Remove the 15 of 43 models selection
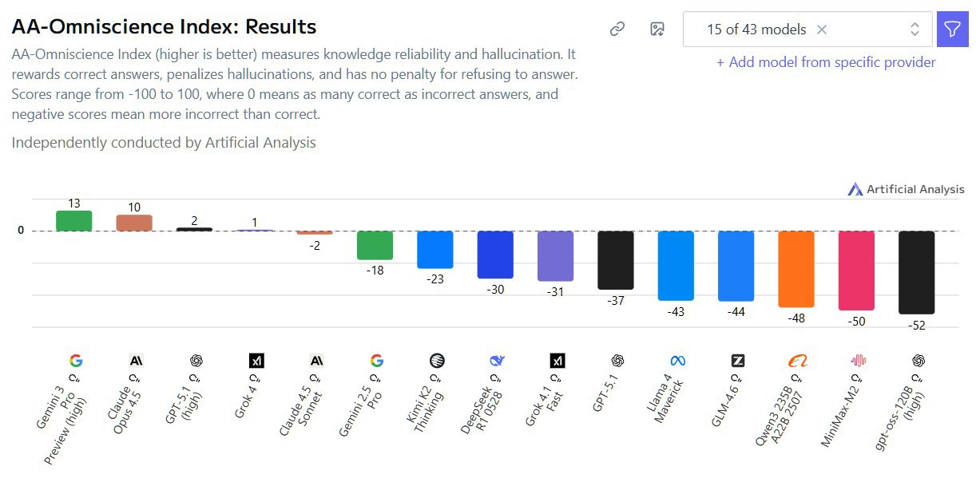Screen dimensions: 980x486 (823, 28)
